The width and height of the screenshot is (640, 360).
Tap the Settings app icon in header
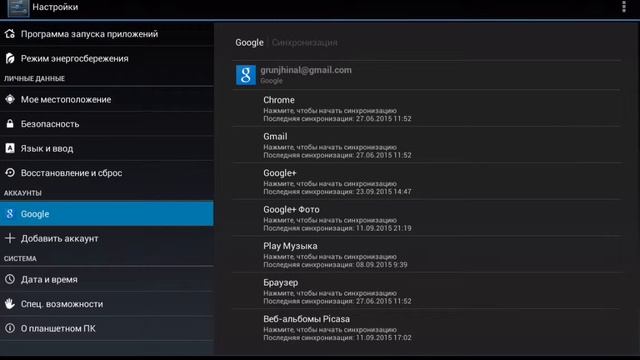18,8
